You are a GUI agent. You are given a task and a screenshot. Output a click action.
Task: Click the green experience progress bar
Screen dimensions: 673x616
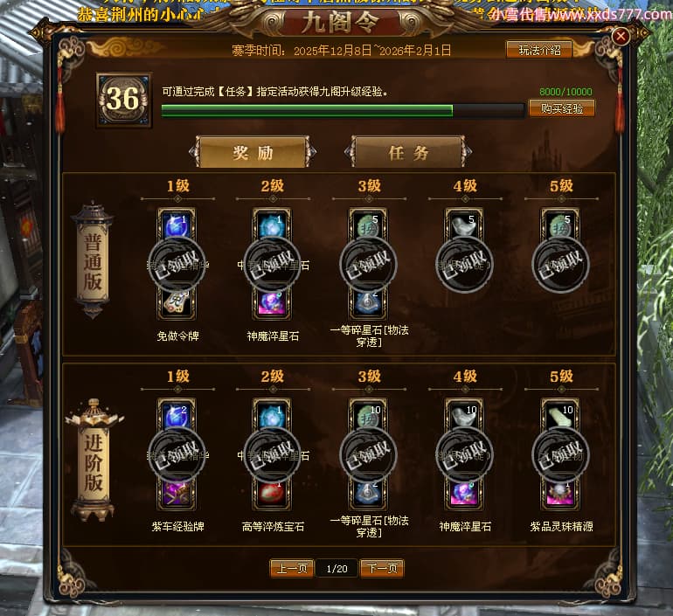click(343, 111)
